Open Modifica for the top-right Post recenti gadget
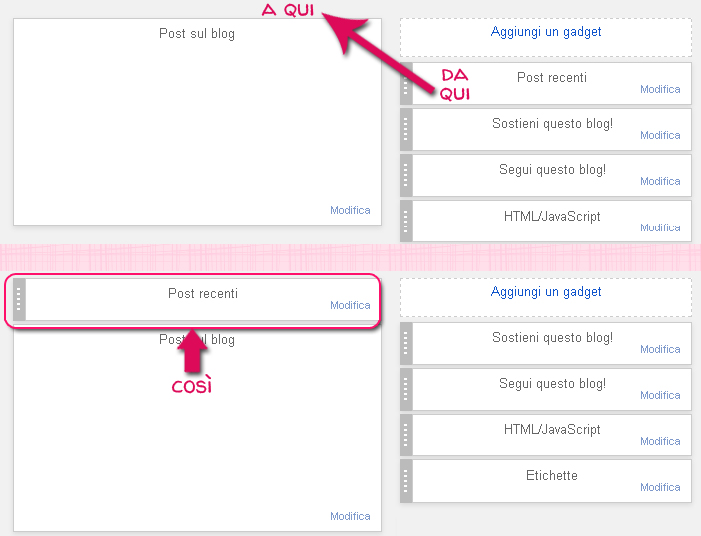This screenshot has height=536, width=701. click(660, 89)
